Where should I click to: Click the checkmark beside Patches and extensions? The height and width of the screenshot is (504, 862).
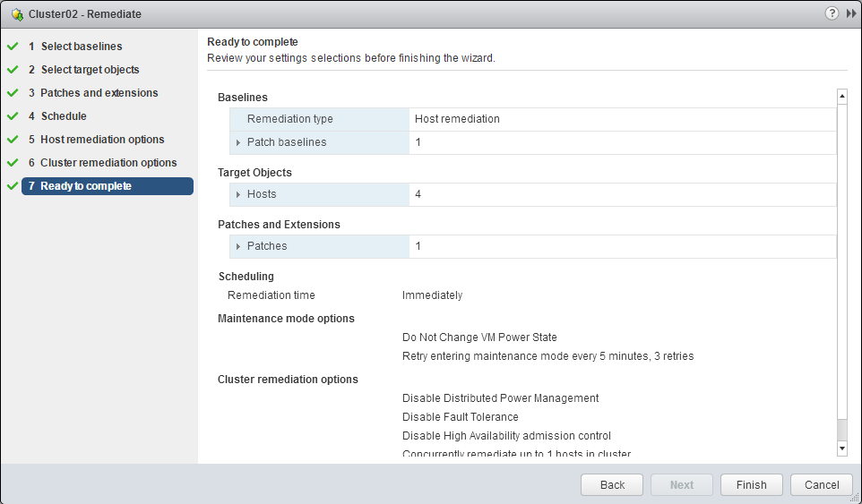tap(13, 93)
